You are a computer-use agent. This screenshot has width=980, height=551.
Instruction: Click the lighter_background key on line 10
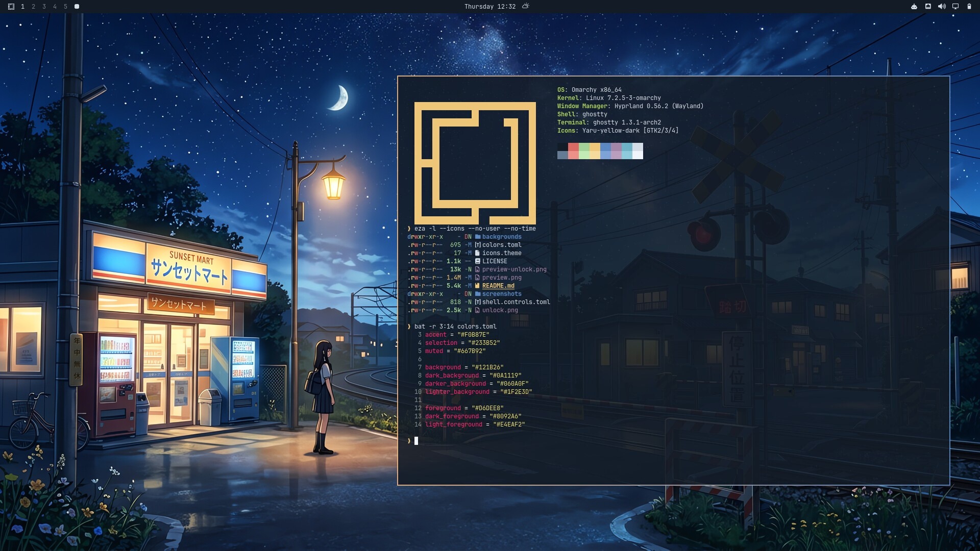click(x=457, y=392)
